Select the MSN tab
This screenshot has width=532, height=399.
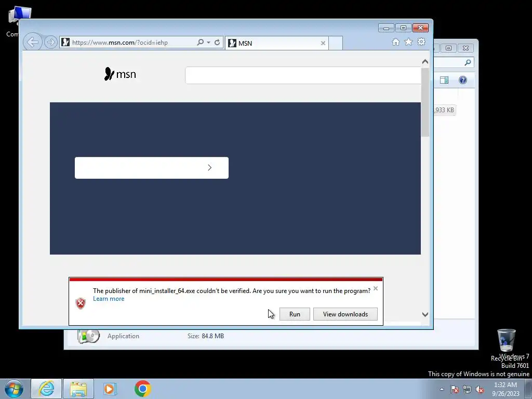(276, 43)
